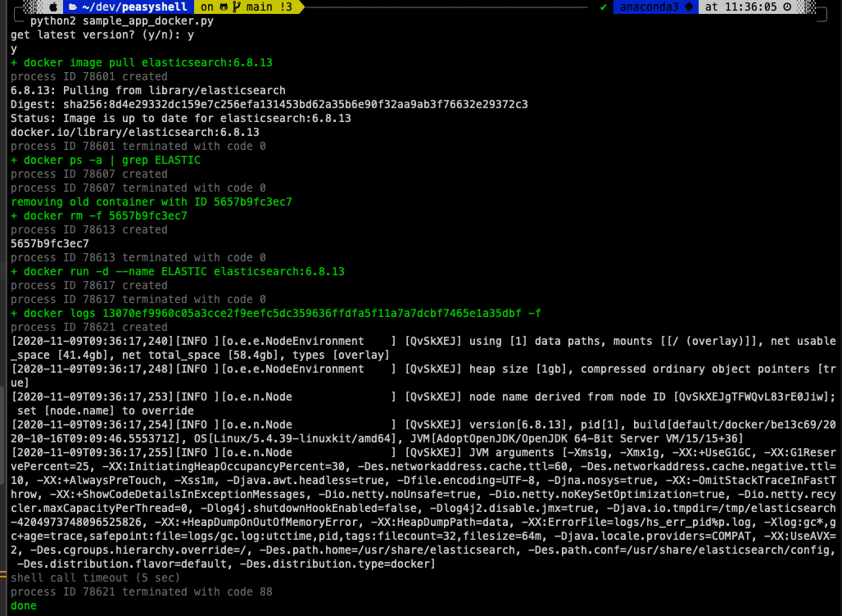Click the green 'done' text at bottom

coord(22,605)
